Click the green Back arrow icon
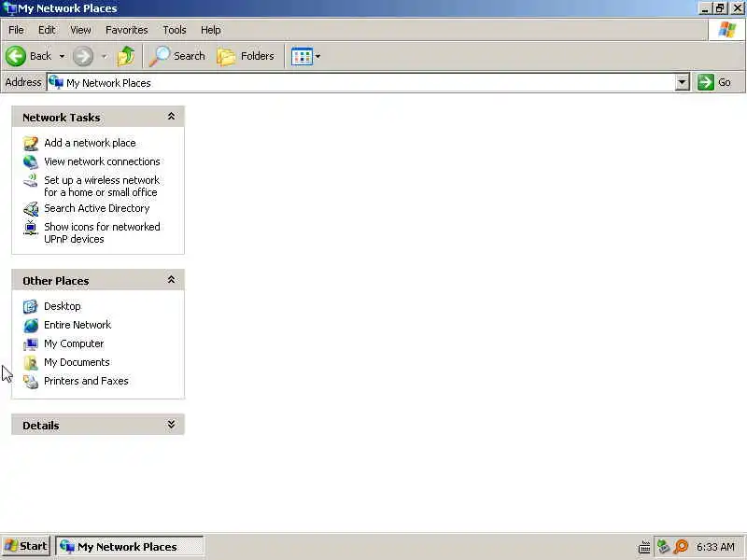The width and height of the screenshot is (747, 560). click(16, 56)
